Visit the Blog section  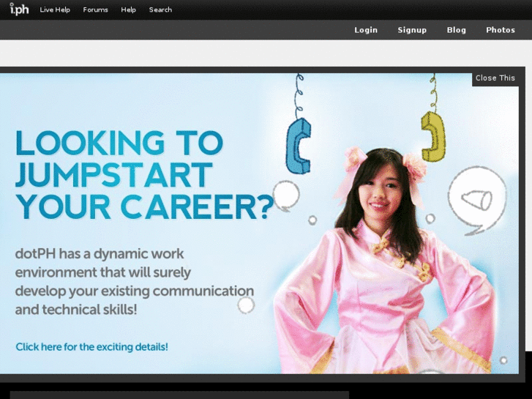pos(457,30)
